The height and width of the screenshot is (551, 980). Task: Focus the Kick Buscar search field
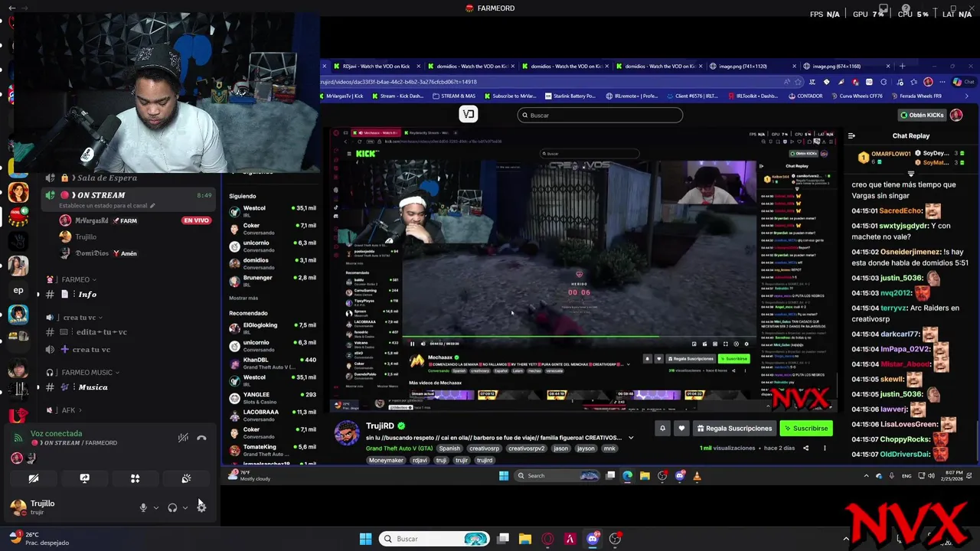[599, 115]
